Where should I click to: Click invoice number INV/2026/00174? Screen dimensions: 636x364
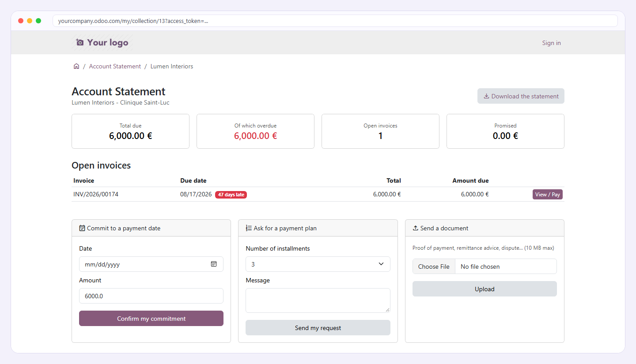(x=96, y=194)
